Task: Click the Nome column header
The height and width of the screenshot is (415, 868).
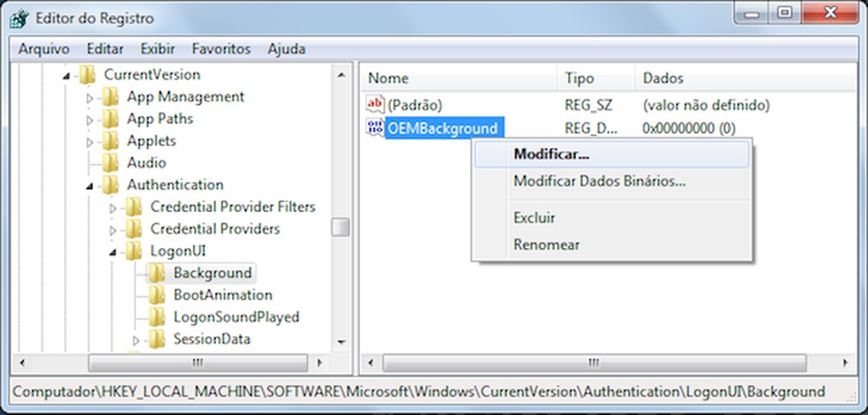Action: pos(460,78)
